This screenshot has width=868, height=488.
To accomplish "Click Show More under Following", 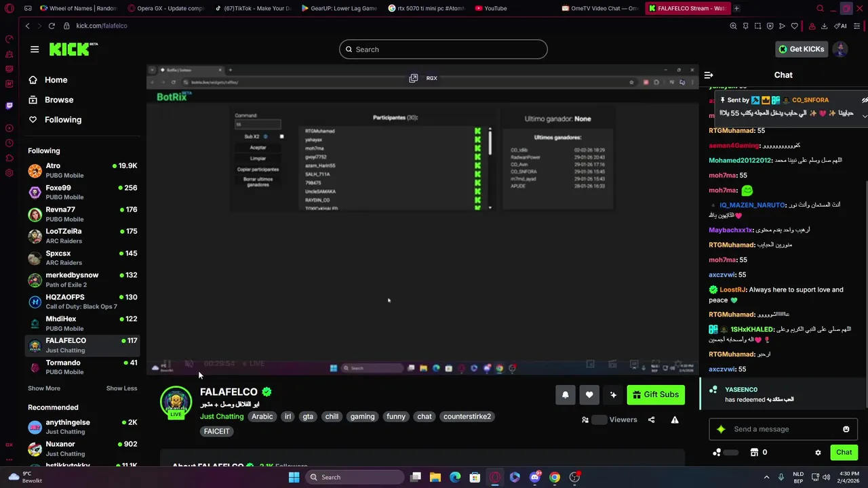I will (x=44, y=388).
